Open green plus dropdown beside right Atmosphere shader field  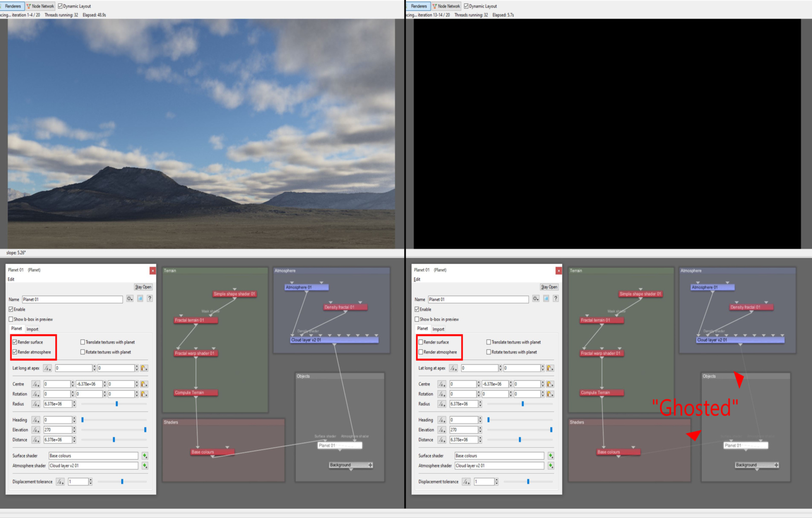point(551,466)
